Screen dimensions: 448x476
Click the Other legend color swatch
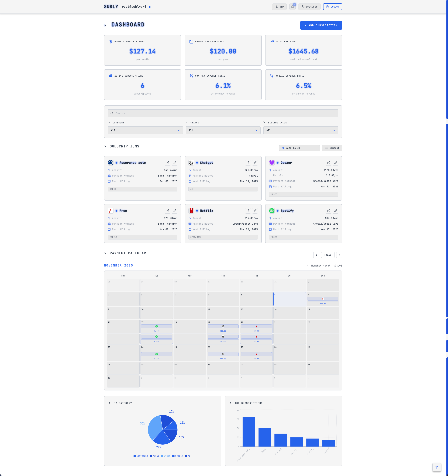click(162, 456)
